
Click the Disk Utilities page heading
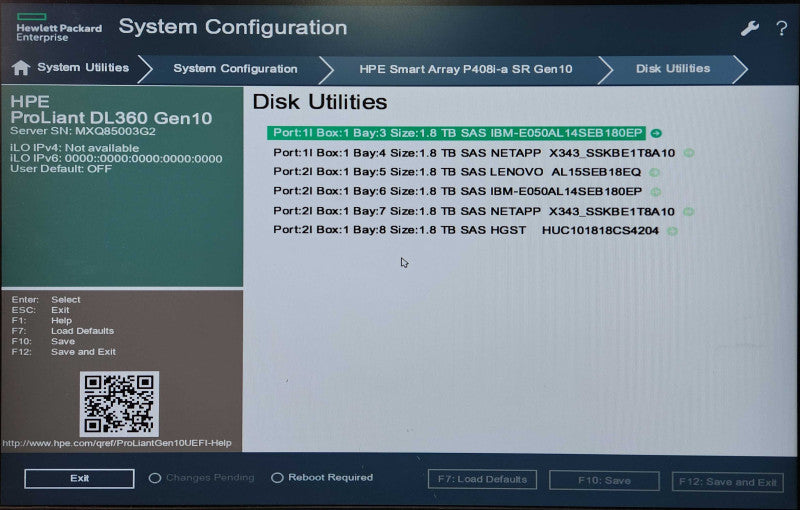tap(320, 102)
